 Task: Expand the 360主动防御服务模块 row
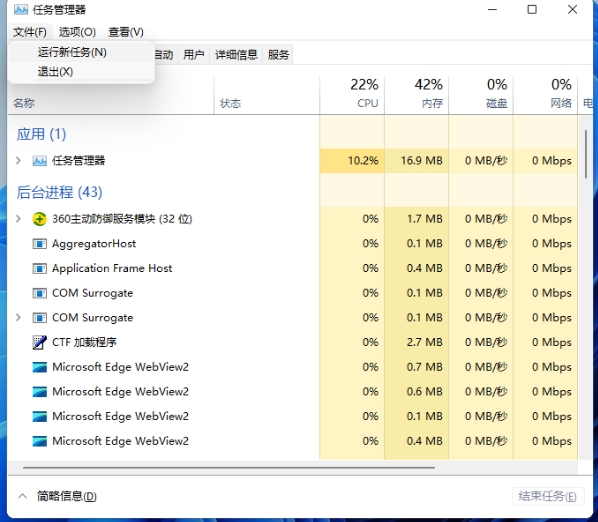[x=18, y=218]
